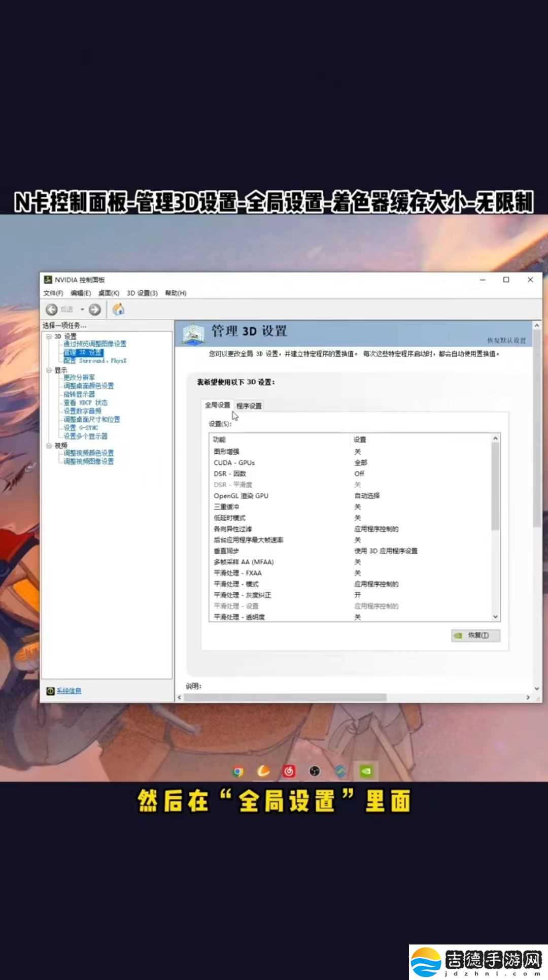
Task: Open Google Chrome from the taskbar
Action: click(238, 771)
